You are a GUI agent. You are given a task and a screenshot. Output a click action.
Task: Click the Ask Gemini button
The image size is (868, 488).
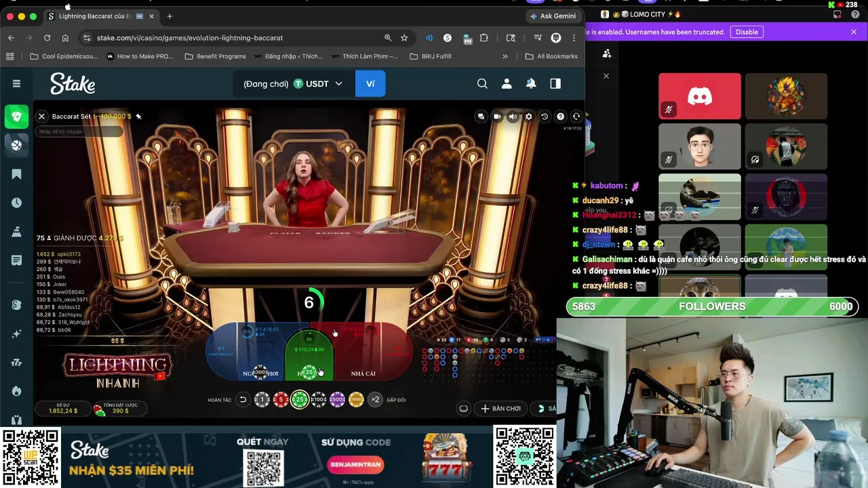pyautogui.click(x=553, y=16)
